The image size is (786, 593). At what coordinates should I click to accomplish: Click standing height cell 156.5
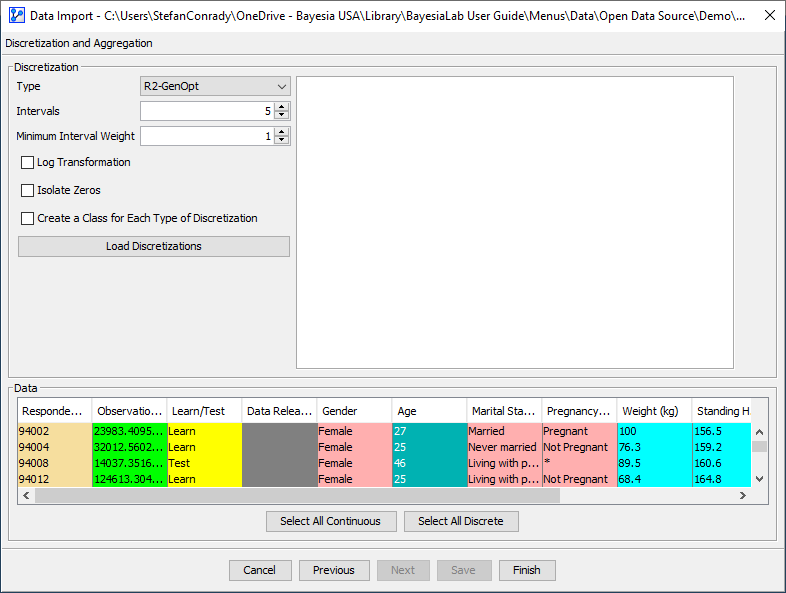(x=722, y=431)
